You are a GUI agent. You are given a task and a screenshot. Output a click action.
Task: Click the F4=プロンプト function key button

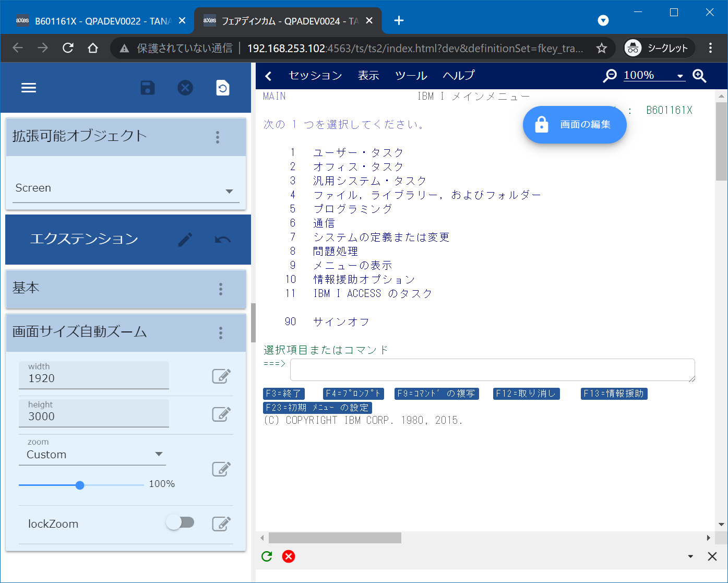click(x=354, y=394)
